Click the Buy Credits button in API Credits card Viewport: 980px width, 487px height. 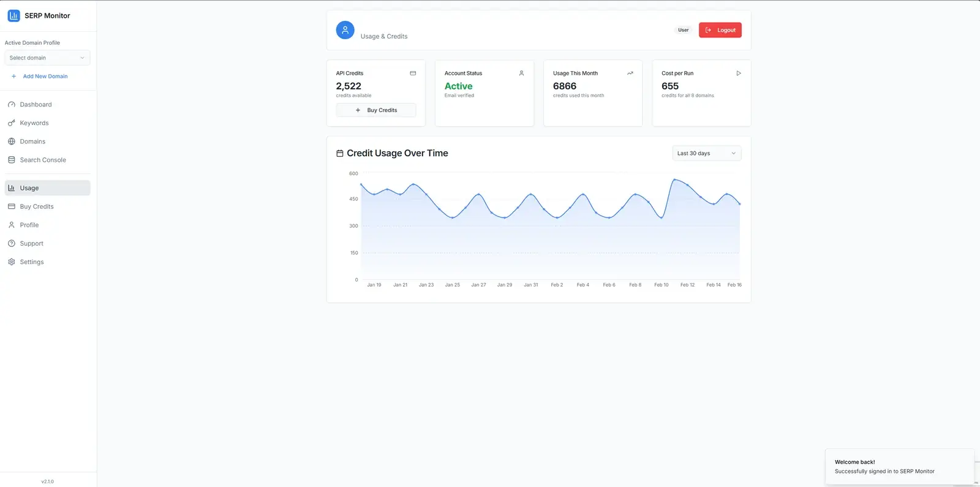click(x=376, y=110)
